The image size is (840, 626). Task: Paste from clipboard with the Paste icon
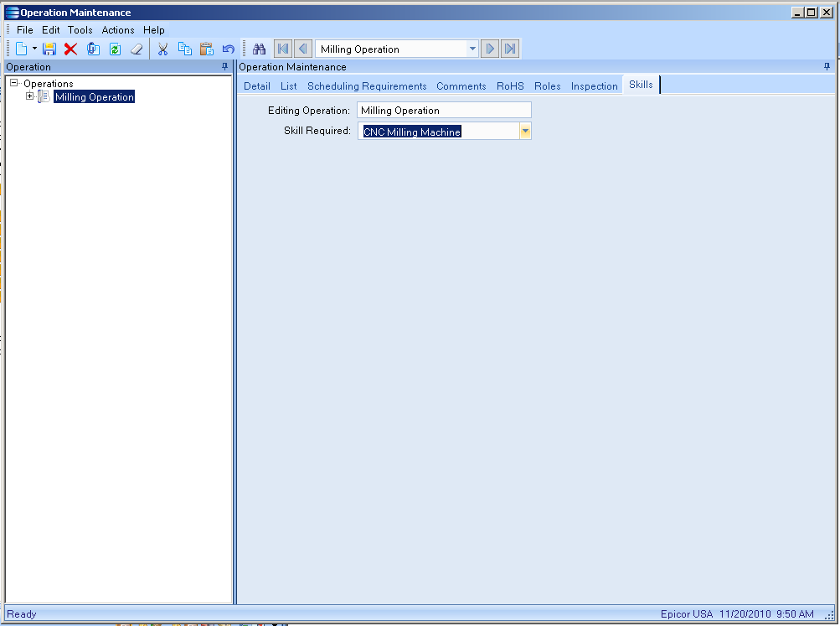(207, 49)
